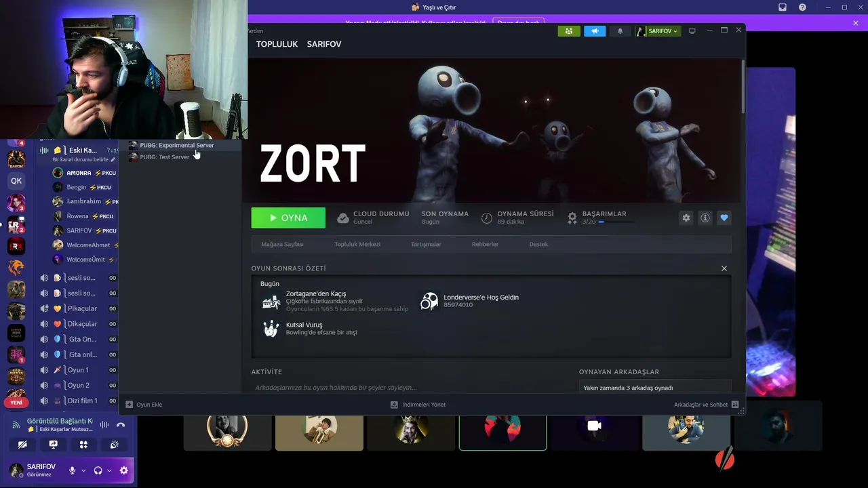Deafen with the headphones icon
This screenshot has height=488, width=868.
coord(98,470)
